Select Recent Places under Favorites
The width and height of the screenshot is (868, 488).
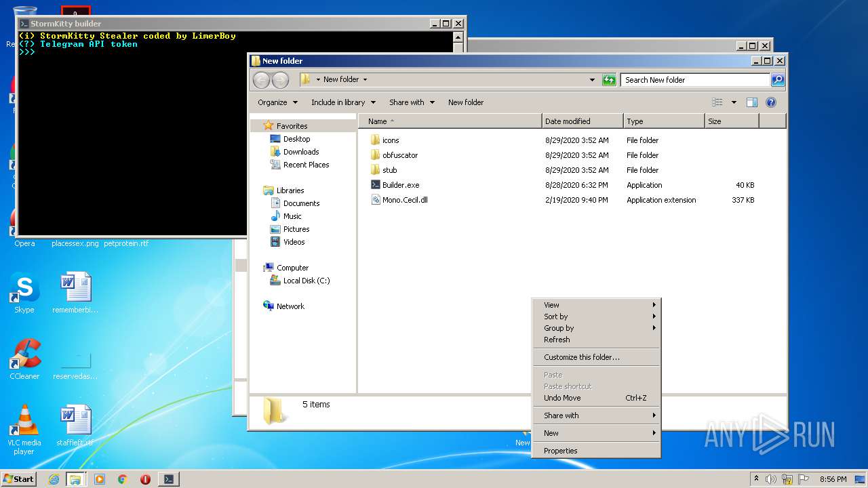click(300, 165)
